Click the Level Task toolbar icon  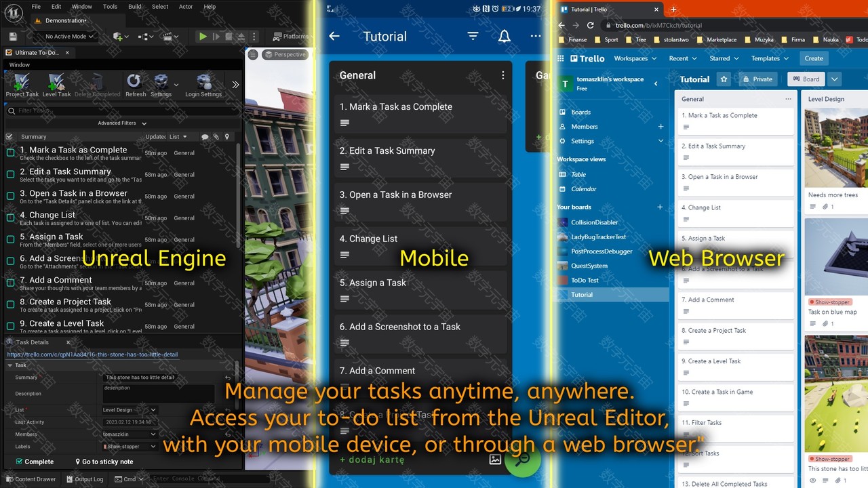point(56,85)
